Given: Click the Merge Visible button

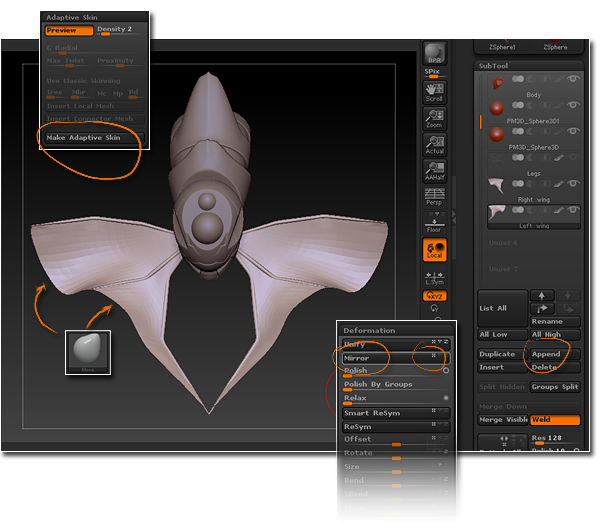Looking at the screenshot, I should pos(502,420).
